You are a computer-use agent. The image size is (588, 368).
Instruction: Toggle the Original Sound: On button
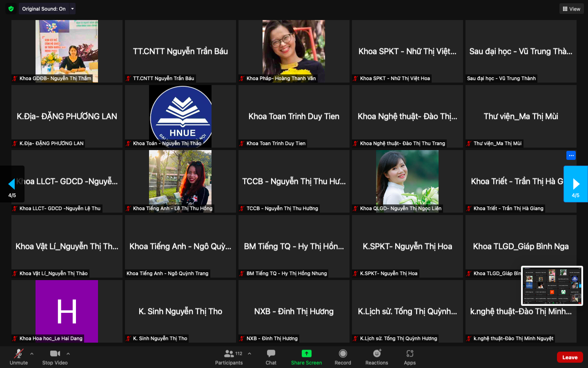(44, 9)
